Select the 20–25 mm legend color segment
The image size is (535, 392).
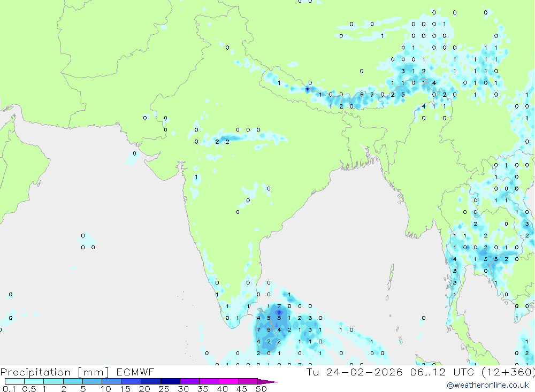pyautogui.click(x=151, y=381)
